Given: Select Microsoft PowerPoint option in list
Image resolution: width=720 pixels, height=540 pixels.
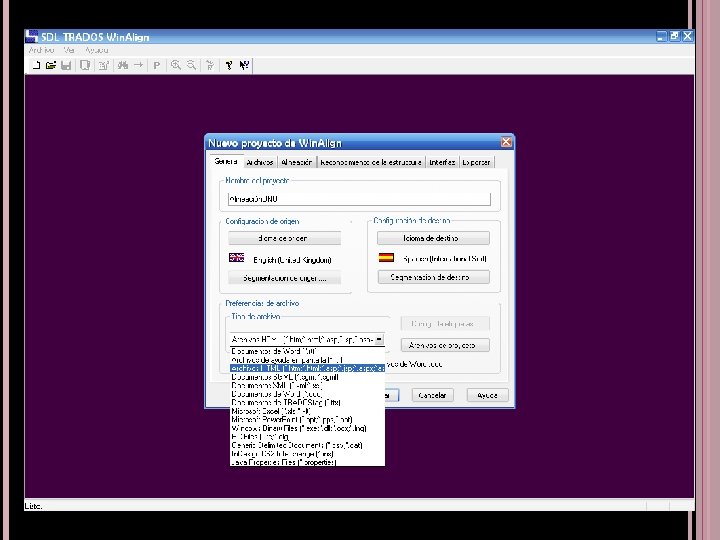Looking at the screenshot, I should (307, 420).
